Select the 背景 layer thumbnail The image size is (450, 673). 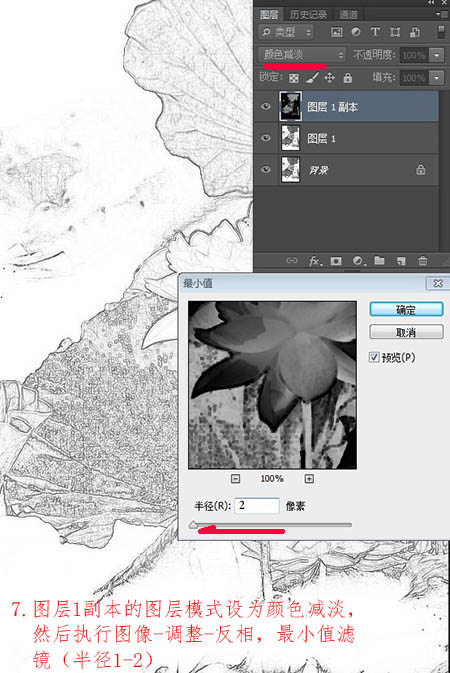pyautogui.click(x=290, y=169)
